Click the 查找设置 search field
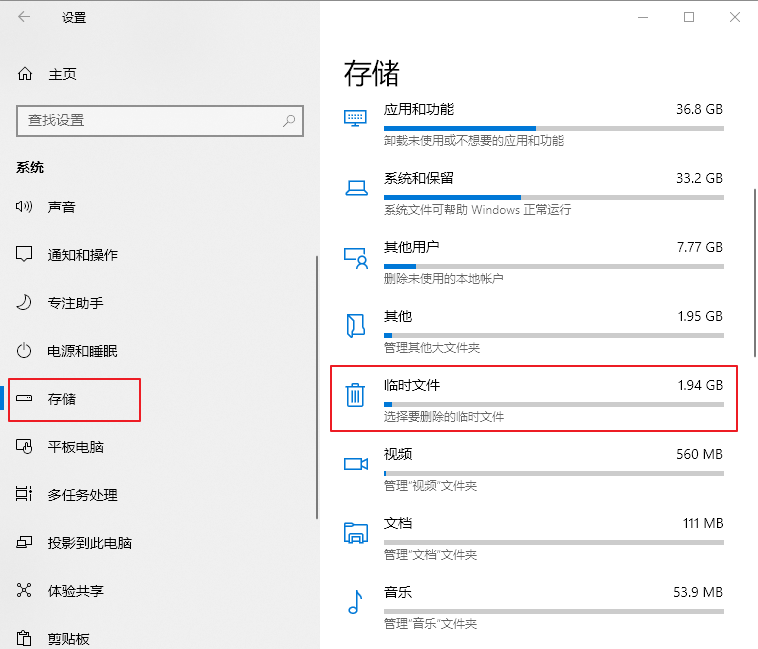The width and height of the screenshot is (758, 649). [160, 120]
